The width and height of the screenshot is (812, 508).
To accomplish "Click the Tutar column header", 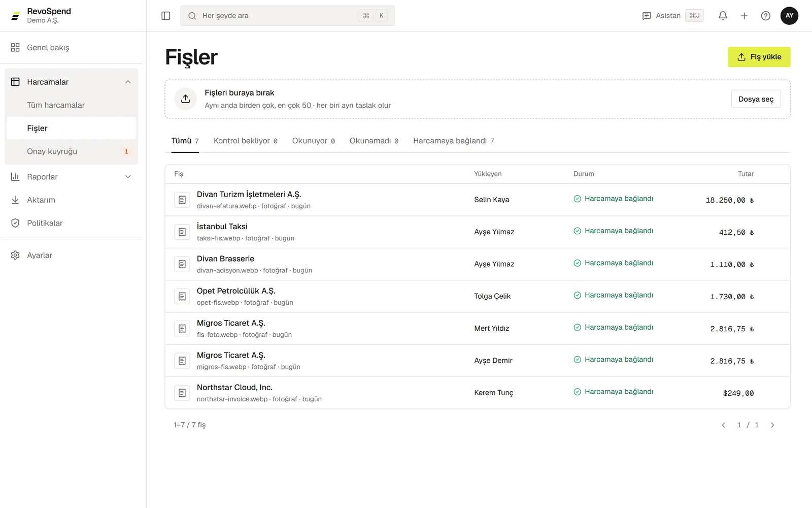I will pyautogui.click(x=746, y=174).
